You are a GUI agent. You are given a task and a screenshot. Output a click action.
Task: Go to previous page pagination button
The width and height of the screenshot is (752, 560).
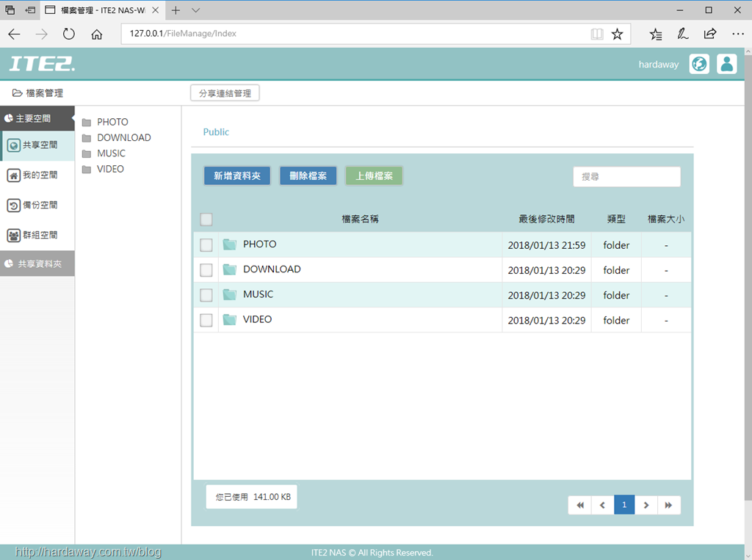point(603,505)
